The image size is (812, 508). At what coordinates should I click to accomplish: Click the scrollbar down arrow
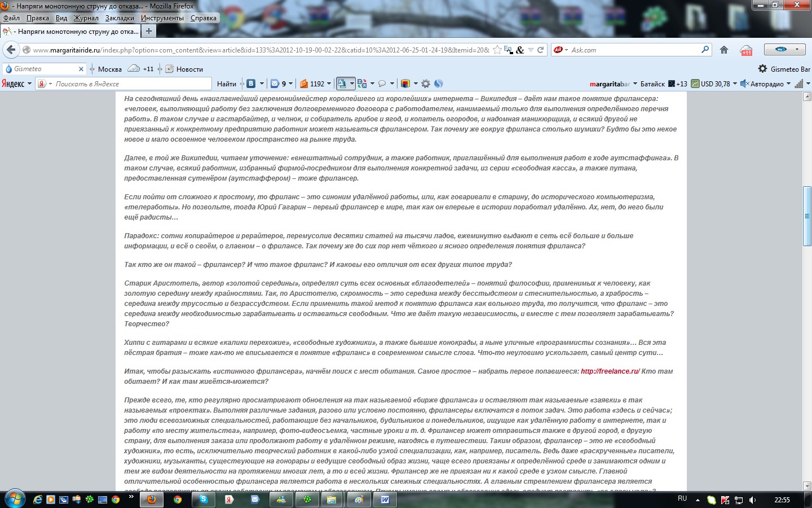point(807,485)
